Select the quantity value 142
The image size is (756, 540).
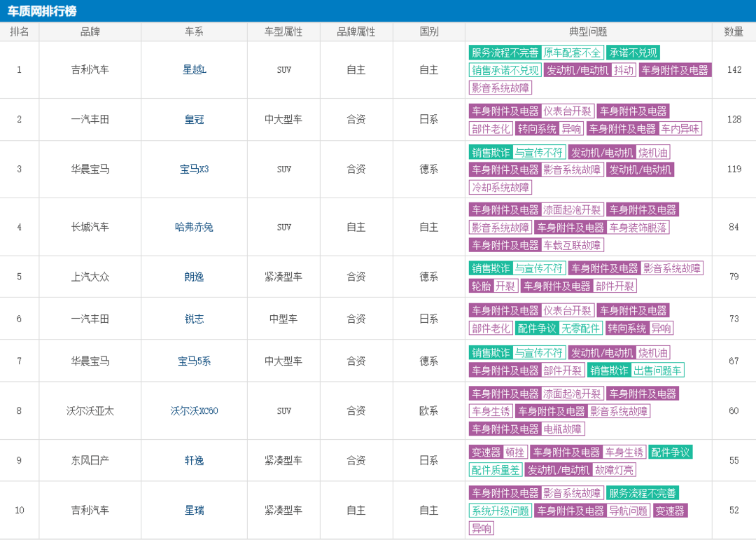coord(734,69)
